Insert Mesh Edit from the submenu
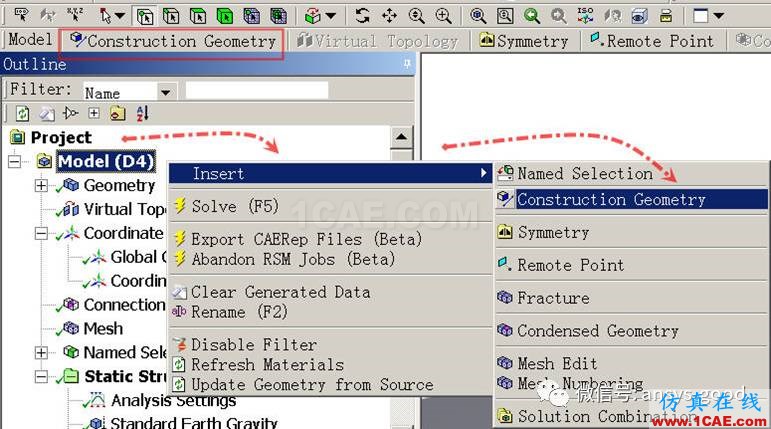 coord(631,363)
